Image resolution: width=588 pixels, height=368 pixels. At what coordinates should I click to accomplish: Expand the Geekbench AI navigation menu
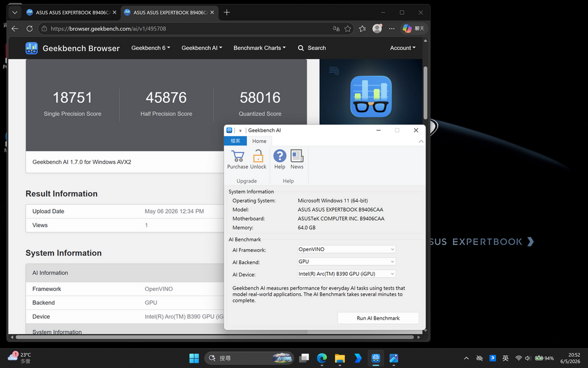point(202,48)
